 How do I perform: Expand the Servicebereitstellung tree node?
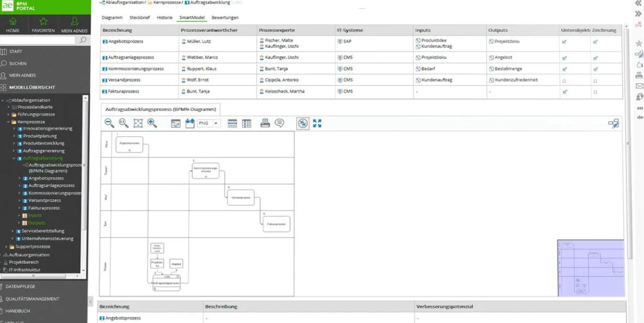[x=13, y=231]
